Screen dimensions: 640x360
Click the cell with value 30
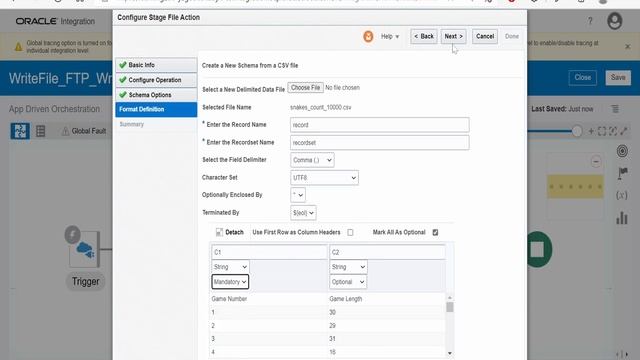click(x=332, y=312)
